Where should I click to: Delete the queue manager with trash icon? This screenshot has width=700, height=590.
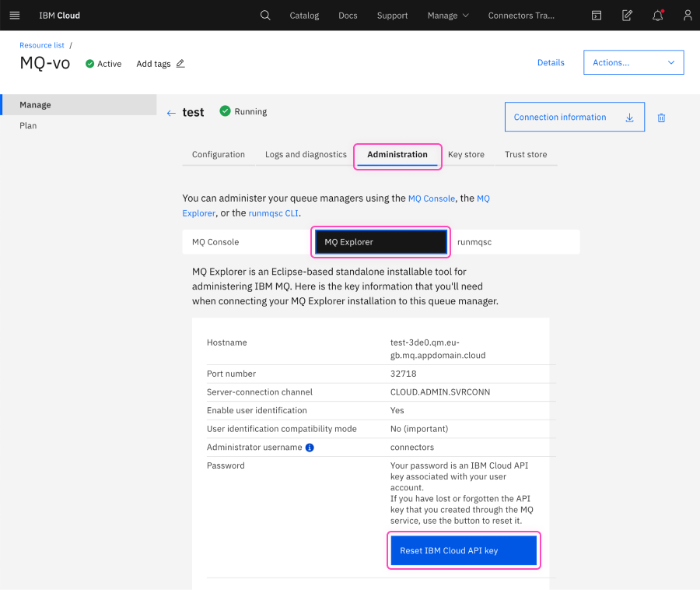point(662,117)
